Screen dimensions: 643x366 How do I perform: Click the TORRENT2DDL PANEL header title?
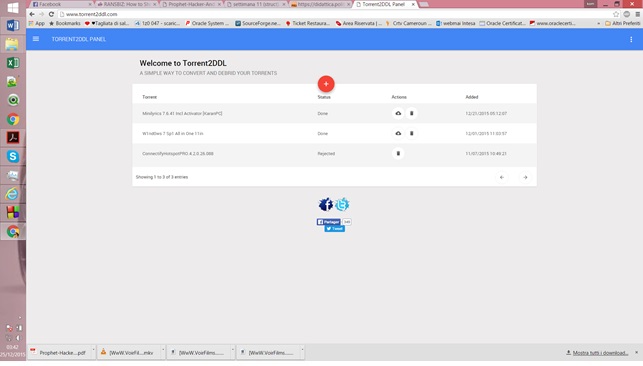79,39
